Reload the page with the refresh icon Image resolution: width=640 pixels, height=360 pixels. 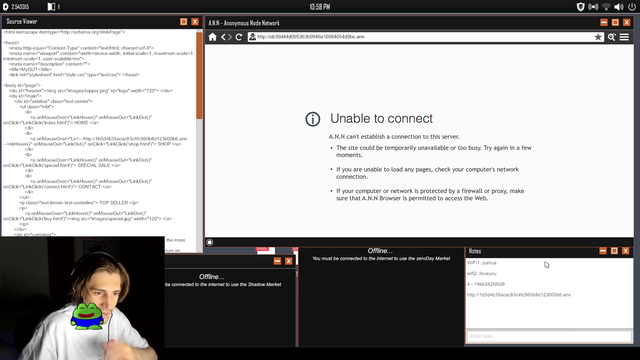pyautogui.click(x=239, y=37)
